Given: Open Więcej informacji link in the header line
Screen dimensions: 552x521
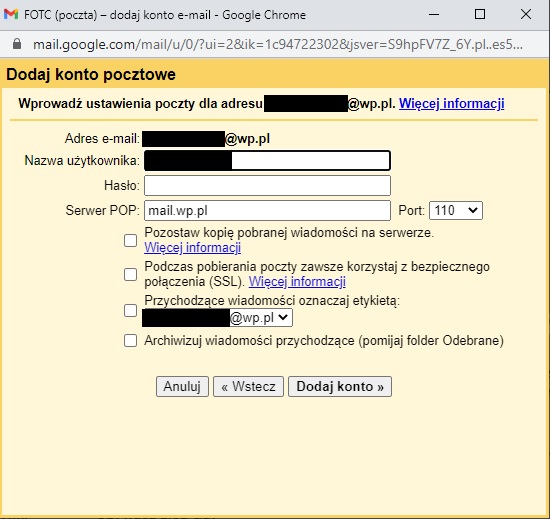Looking at the screenshot, I should tap(452, 103).
